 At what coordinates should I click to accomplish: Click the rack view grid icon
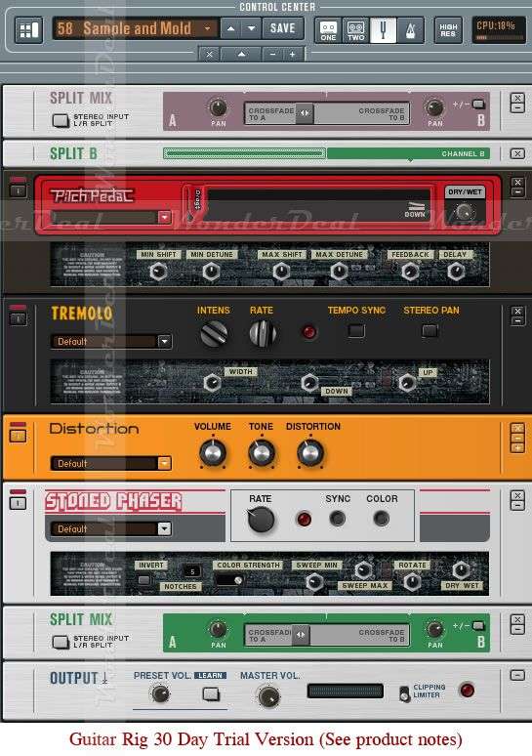(29, 30)
